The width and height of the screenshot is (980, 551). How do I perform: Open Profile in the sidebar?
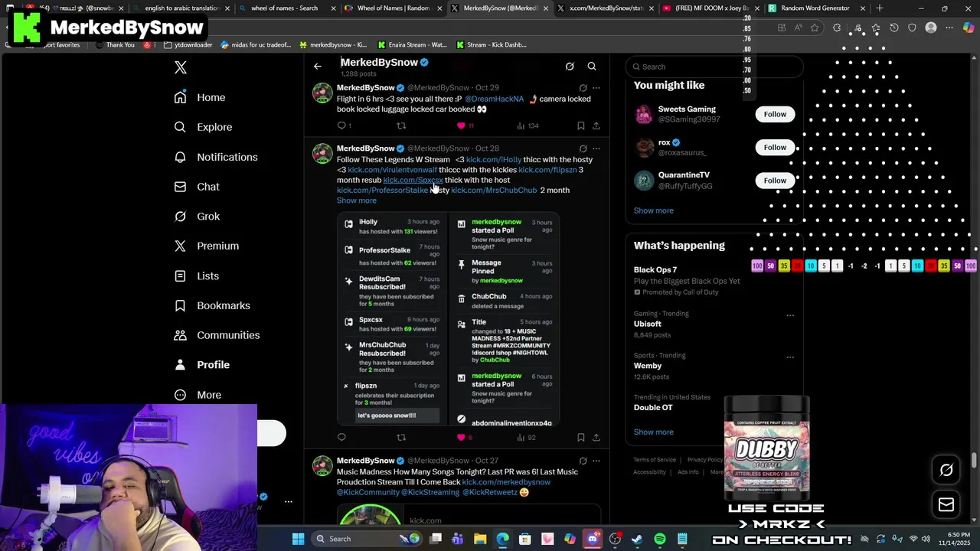[202, 365]
